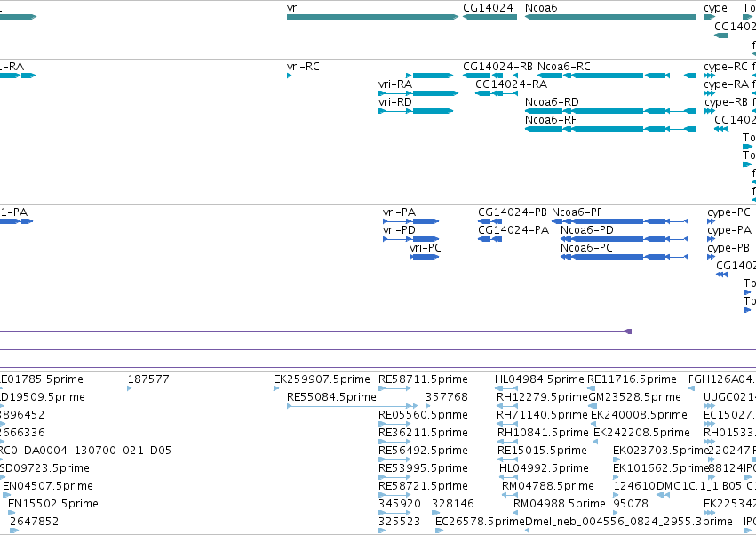
Task: Select the EK259907.5prime EST arrow
Action: point(276,388)
